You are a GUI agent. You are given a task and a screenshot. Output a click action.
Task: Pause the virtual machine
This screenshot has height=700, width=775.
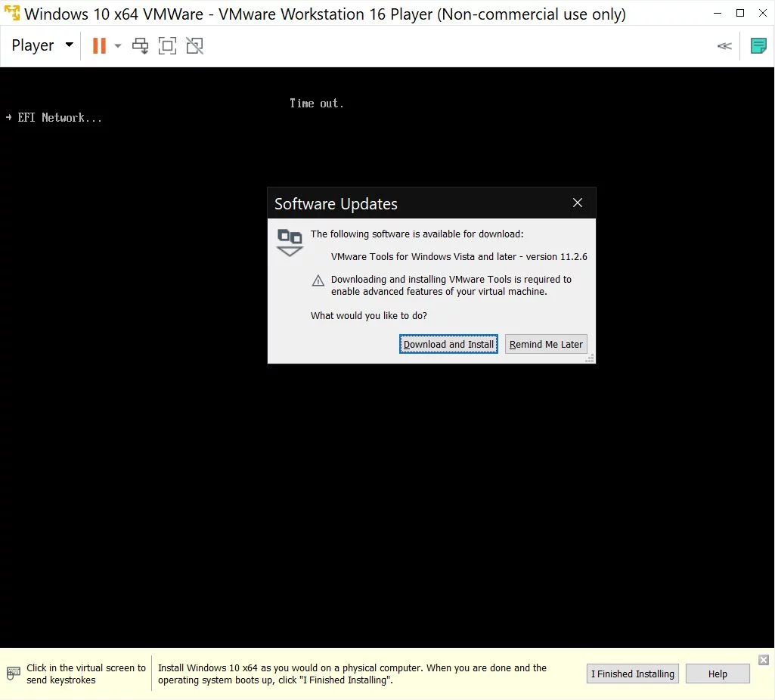click(99, 46)
